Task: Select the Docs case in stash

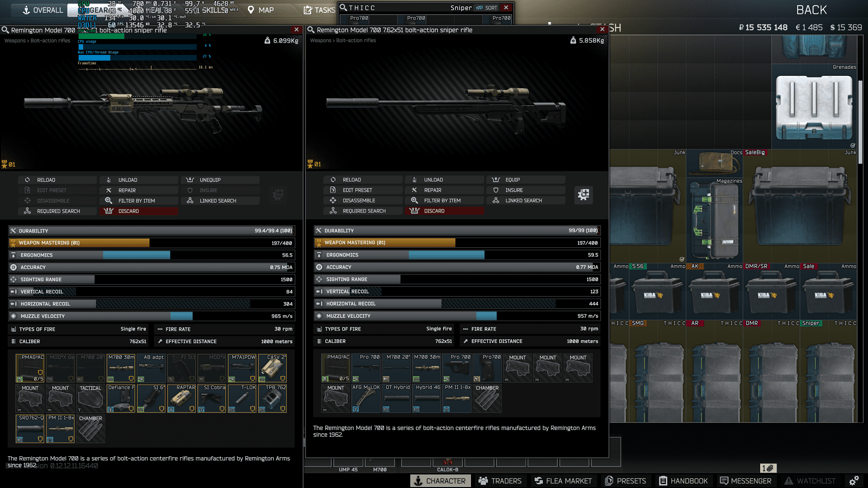Action: point(715,163)
